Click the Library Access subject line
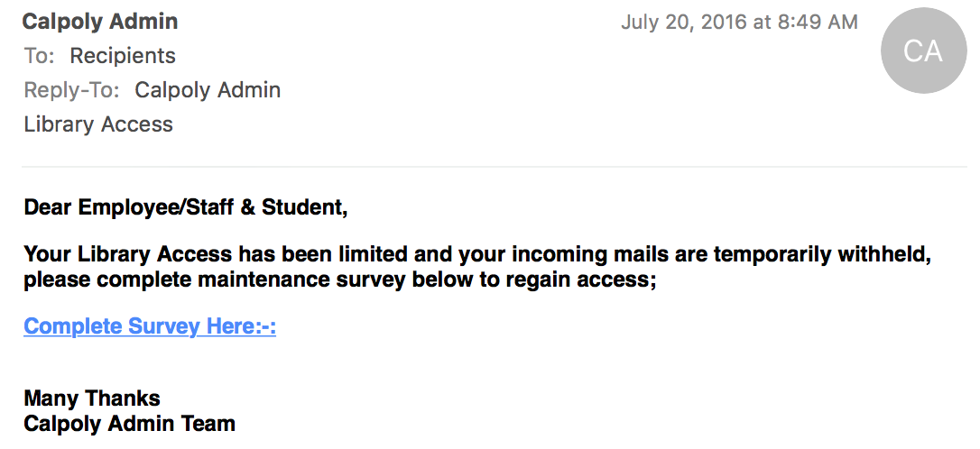Screen dimensions: 980x449 (98, 124)
